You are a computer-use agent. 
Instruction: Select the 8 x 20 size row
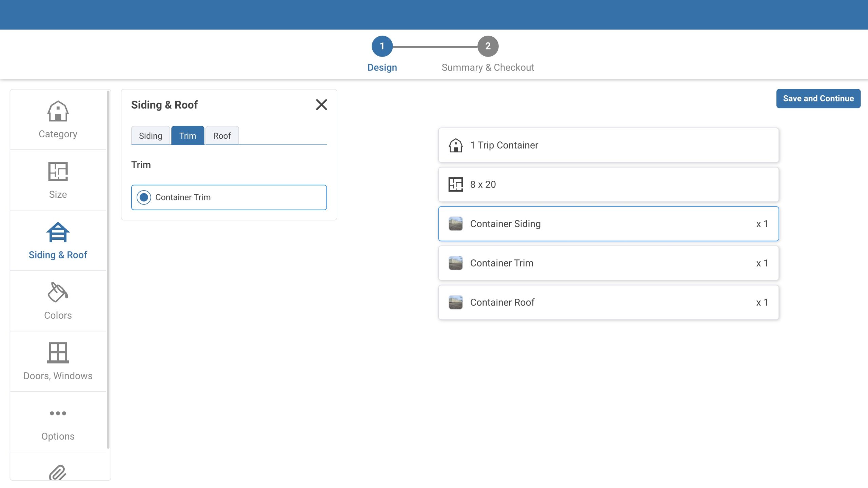point(608,184)
